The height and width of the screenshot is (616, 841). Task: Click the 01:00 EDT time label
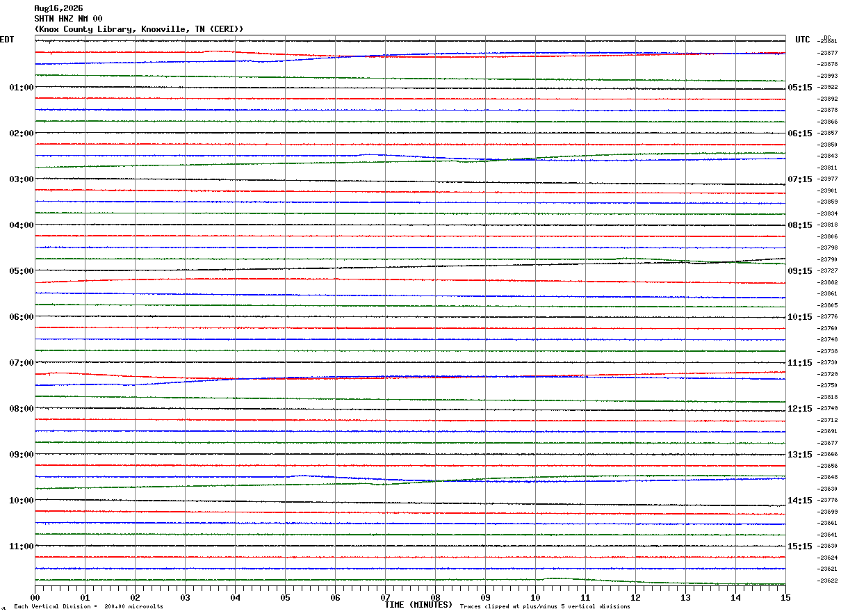[22, 88]
